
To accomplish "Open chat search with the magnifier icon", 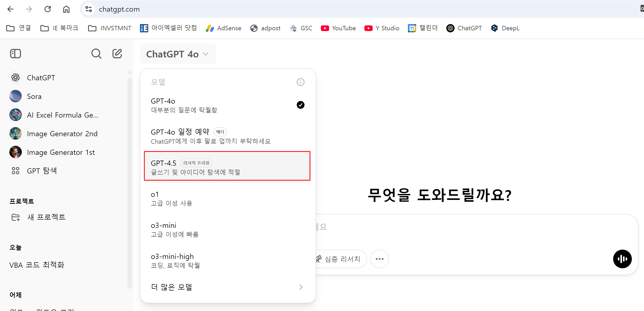I will pyautogui.click(x=96, y=54).
